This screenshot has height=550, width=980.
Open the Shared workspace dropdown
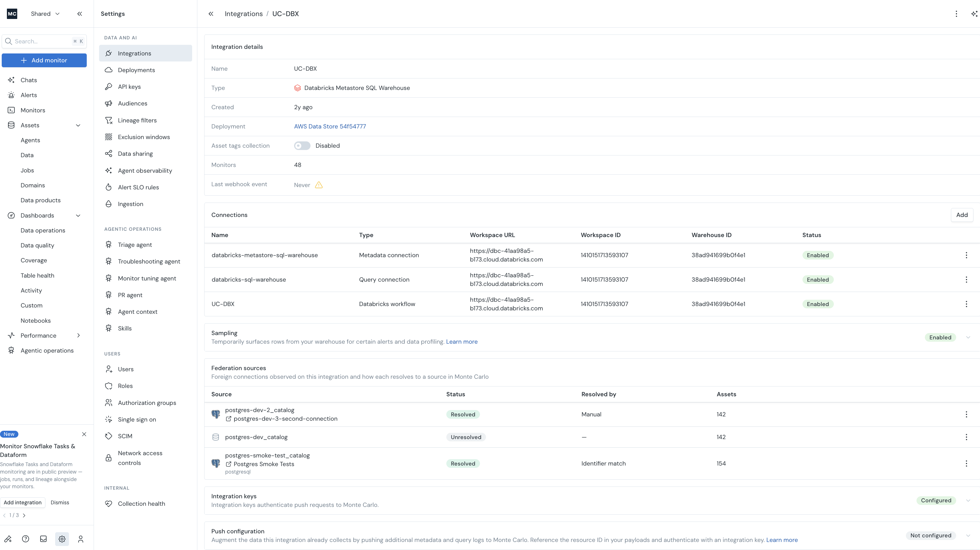[45, 14]
